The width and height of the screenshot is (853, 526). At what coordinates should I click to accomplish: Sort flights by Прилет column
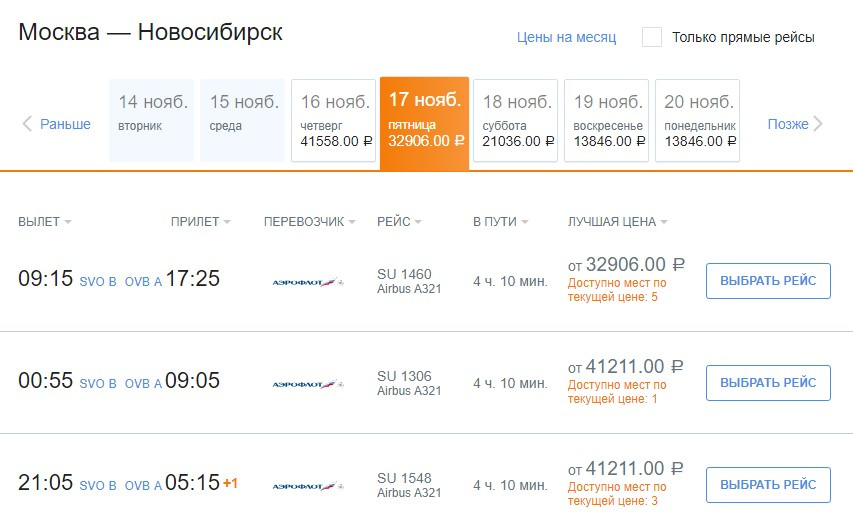(x=200, y=222)
